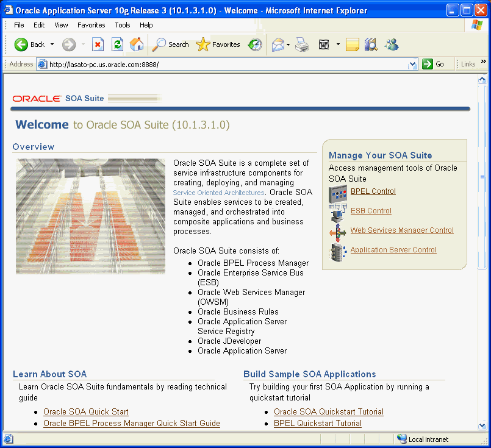Viewport: 491px width, 448px height.
Task: Open the BPEL Control link
Action: click(373, 191)
